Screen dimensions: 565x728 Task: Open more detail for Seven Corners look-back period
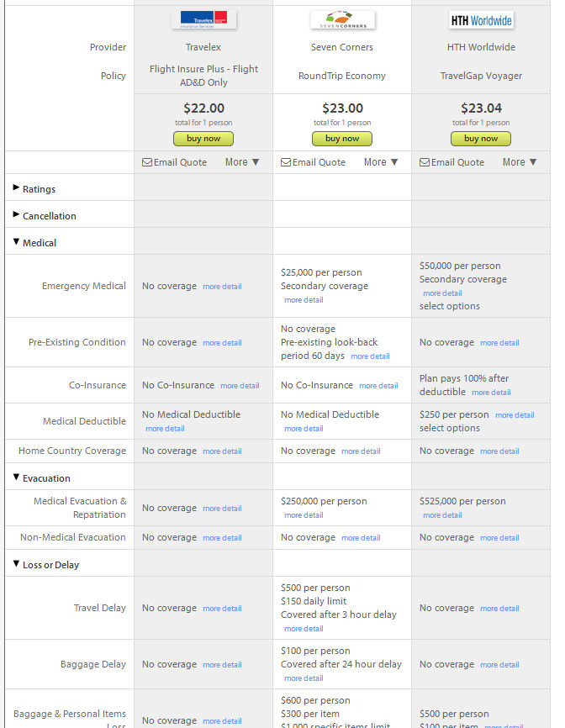370,356
